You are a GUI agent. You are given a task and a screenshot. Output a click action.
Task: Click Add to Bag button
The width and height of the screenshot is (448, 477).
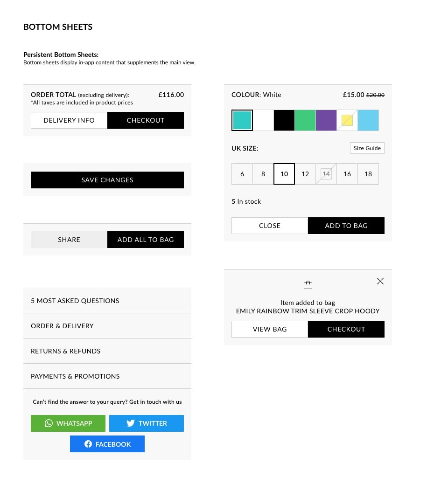point(346,226)
